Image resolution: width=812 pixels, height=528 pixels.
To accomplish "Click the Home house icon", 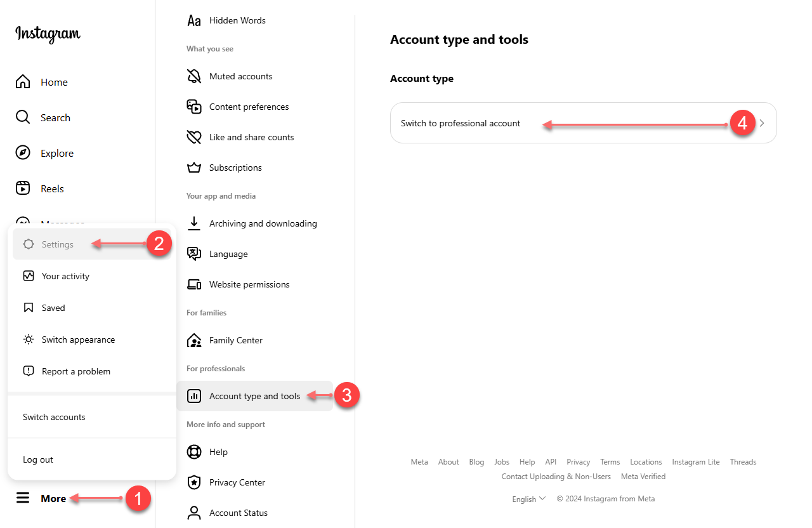I will (23, 82).
